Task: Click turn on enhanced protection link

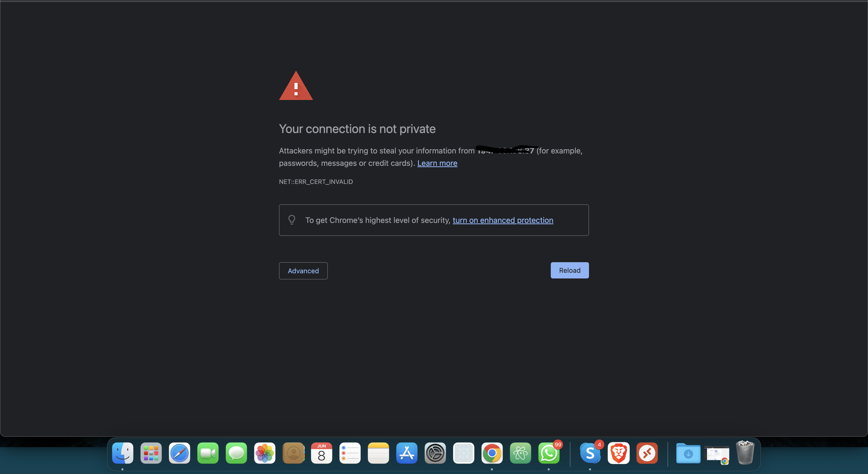Action: coord(503,220)
